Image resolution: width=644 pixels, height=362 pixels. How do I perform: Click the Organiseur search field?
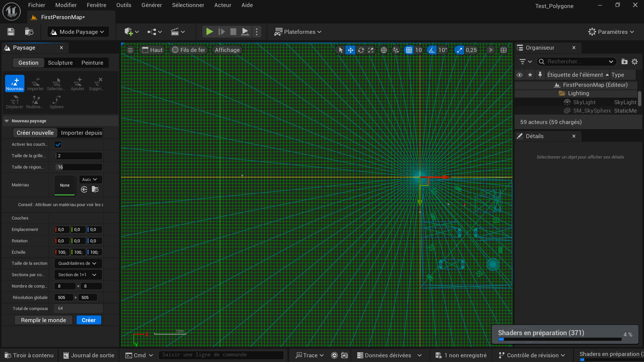[x=577, y=61]
